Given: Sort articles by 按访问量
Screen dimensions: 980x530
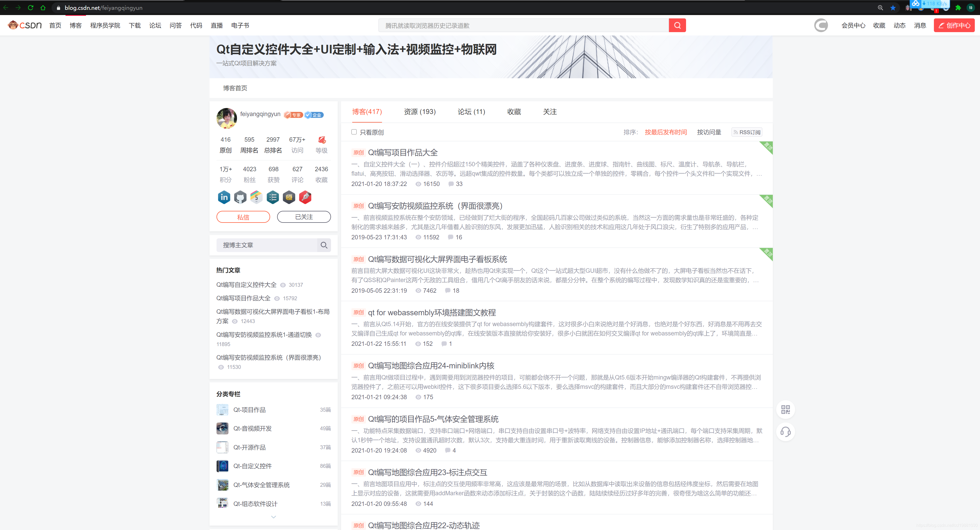Looking at the screenshot, I should tap(709, 132).
